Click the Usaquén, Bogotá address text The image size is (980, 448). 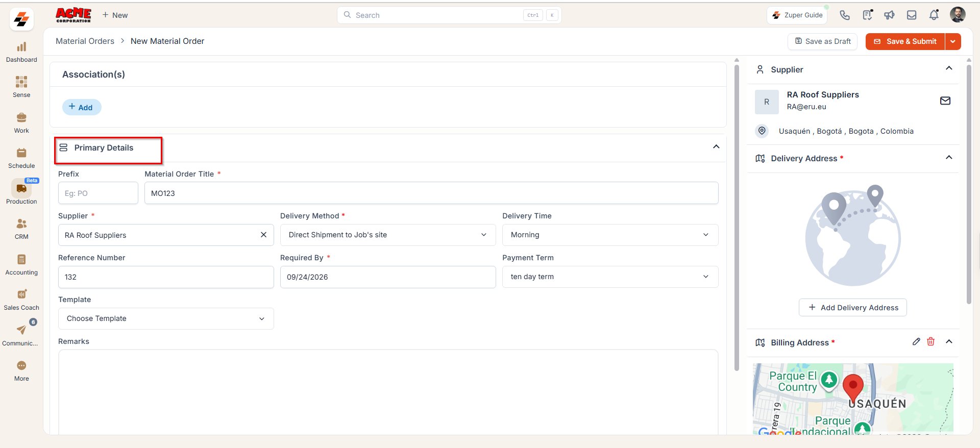846,131
